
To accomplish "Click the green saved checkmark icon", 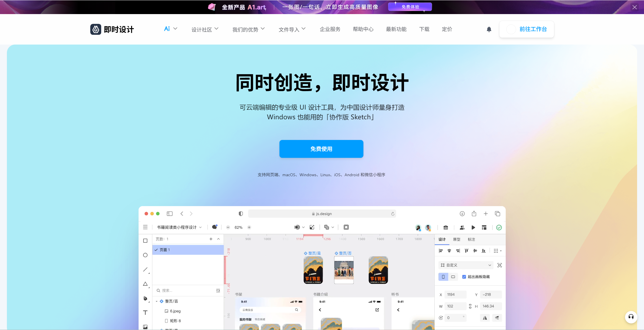I will [499, 227].
